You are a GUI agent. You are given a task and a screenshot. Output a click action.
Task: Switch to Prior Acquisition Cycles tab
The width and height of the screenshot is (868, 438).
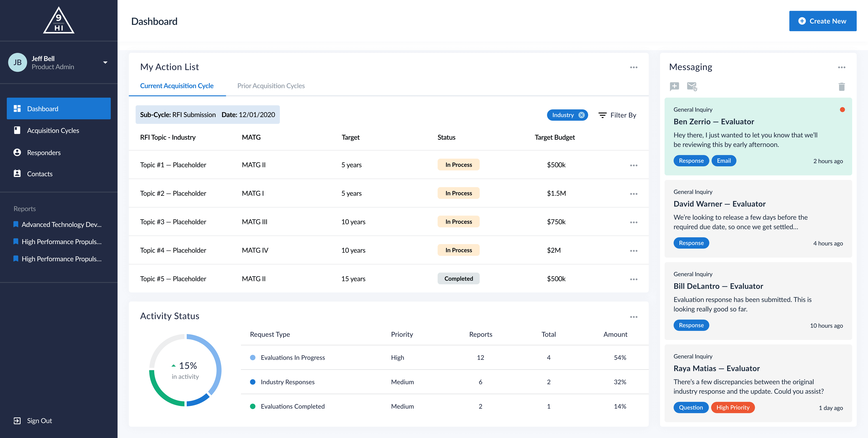271,86
